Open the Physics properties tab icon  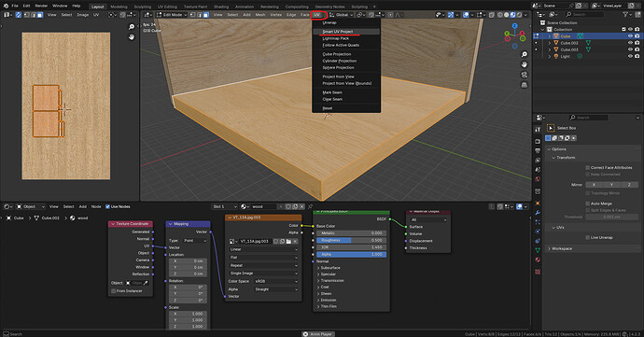(x=538, y=232)
